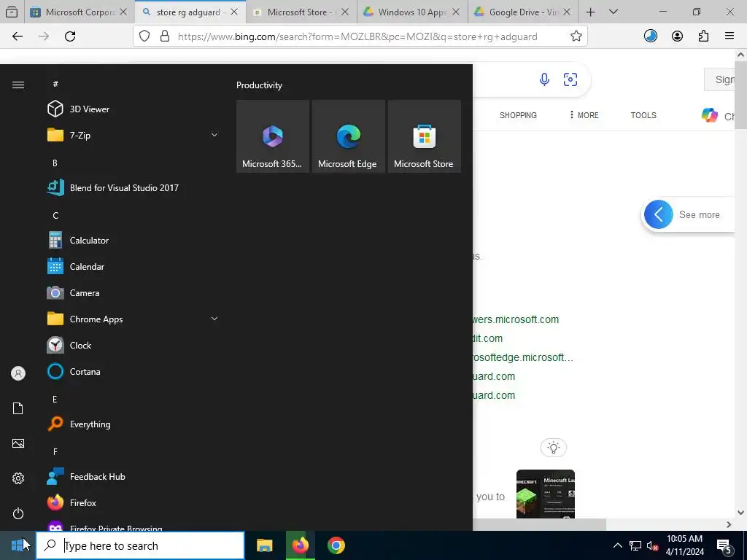This screenshot has height=560, width=747.
Task: Click the Microsoft 365 tile
Action: tap(273, 136)
